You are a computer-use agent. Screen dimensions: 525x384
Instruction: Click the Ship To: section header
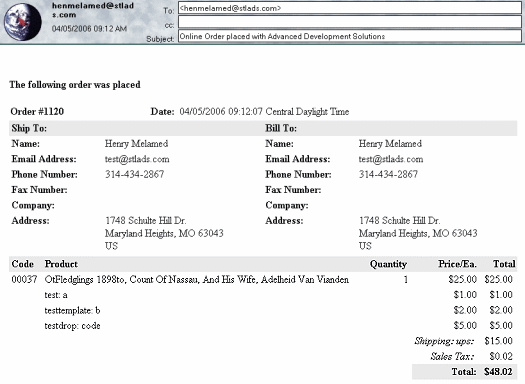(x=29, y=128)
